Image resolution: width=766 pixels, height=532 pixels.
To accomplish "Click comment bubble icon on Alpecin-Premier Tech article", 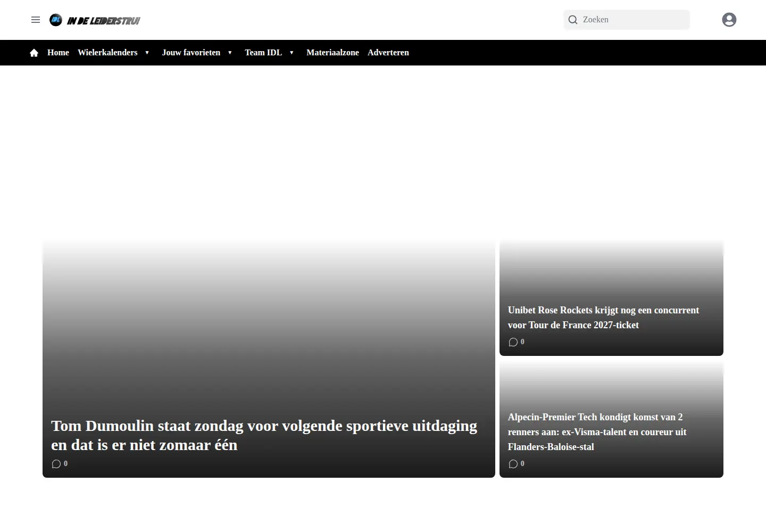I will click(513, 464).
